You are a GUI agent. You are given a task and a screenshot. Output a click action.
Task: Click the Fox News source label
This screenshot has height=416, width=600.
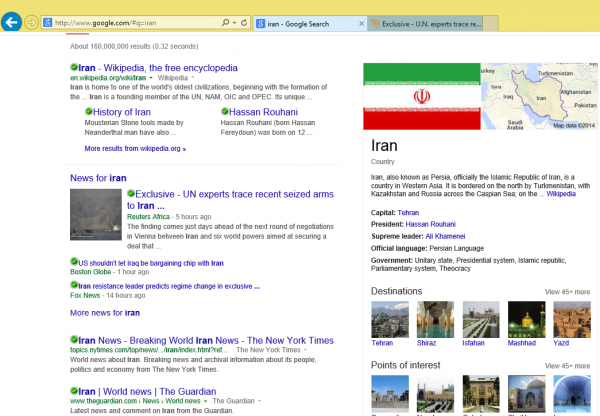[x=85, y=295]
